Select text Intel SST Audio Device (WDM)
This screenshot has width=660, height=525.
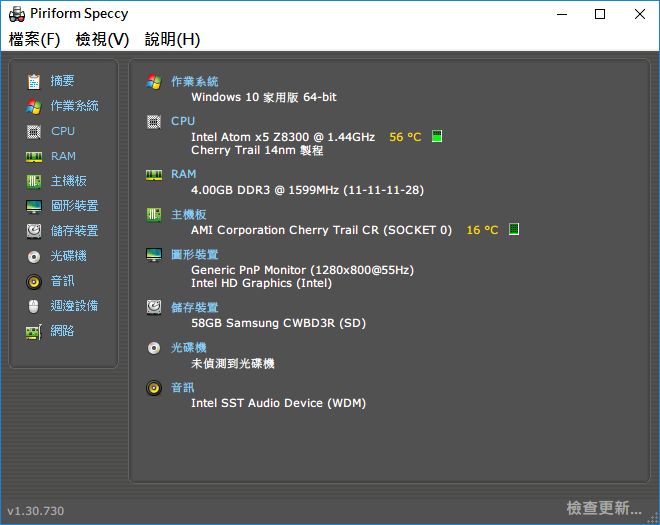(x=279, y=403)
